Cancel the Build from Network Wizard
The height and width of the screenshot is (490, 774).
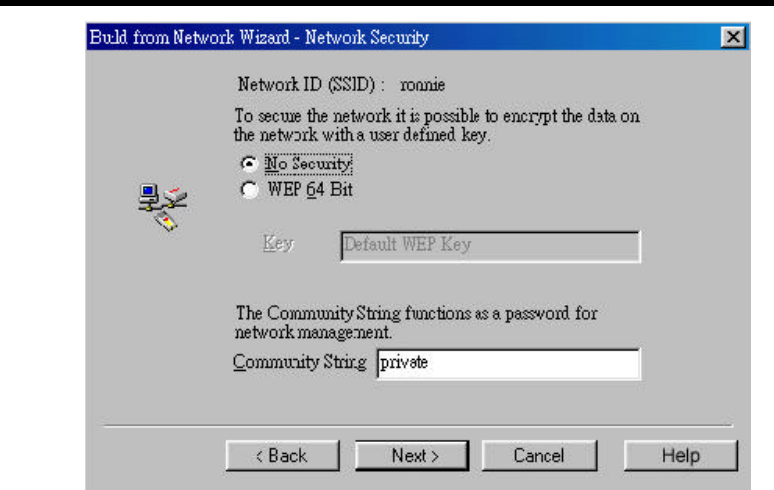540,455
